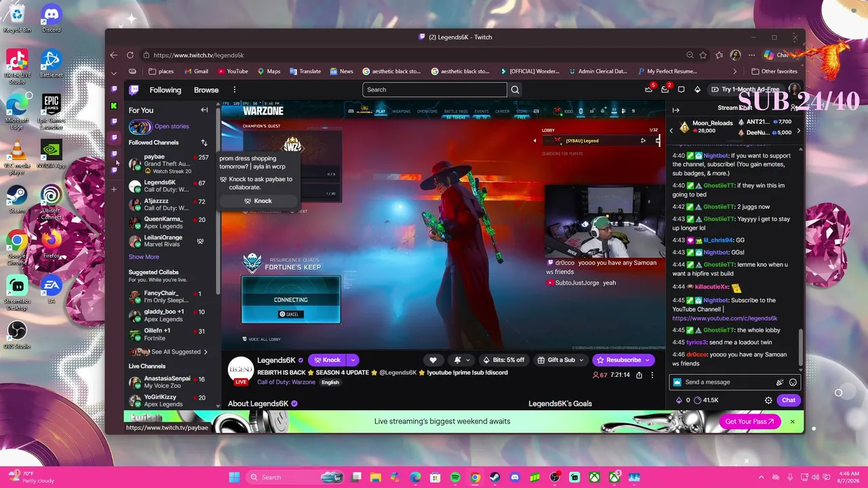Open Prime loot crown with 5 badge
Screen dimensions: 868x488
point(649,89)
